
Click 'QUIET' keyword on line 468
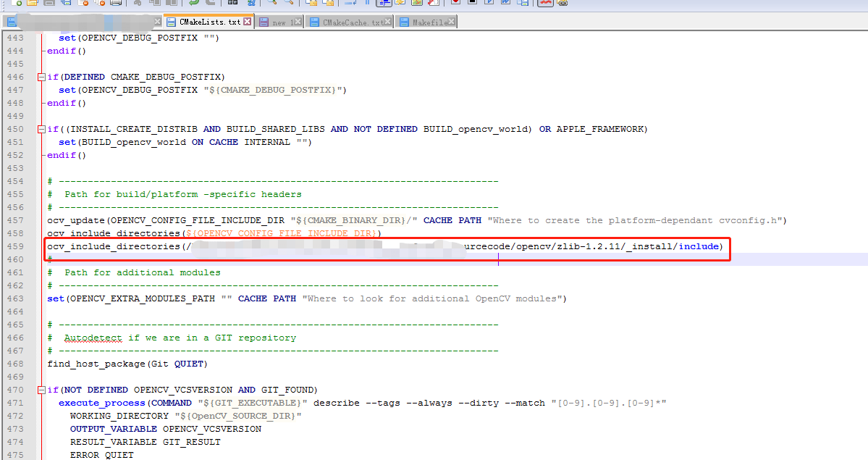click(x=189, y=364)
